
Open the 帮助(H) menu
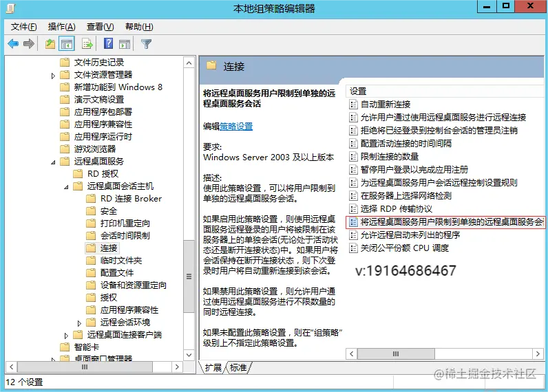139,27
